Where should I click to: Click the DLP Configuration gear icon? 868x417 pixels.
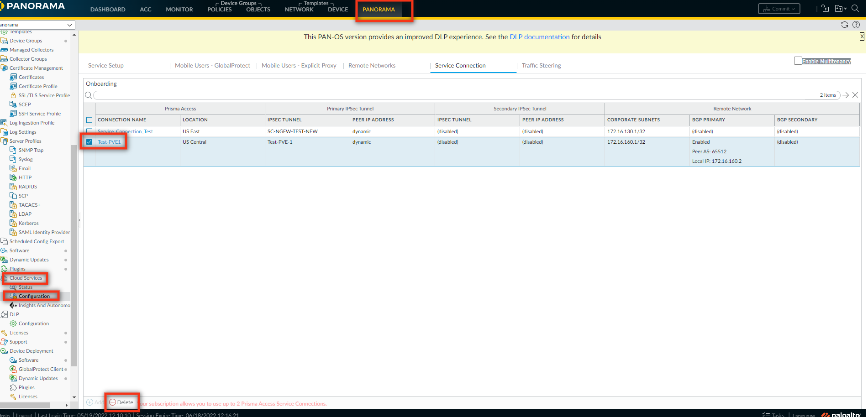(13, 323)
